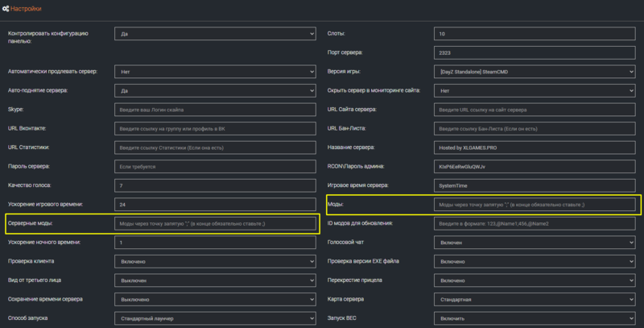Expand the Карта сервера dropdown
The width and height of the screenshot is (644, 328).
[534, 299]
